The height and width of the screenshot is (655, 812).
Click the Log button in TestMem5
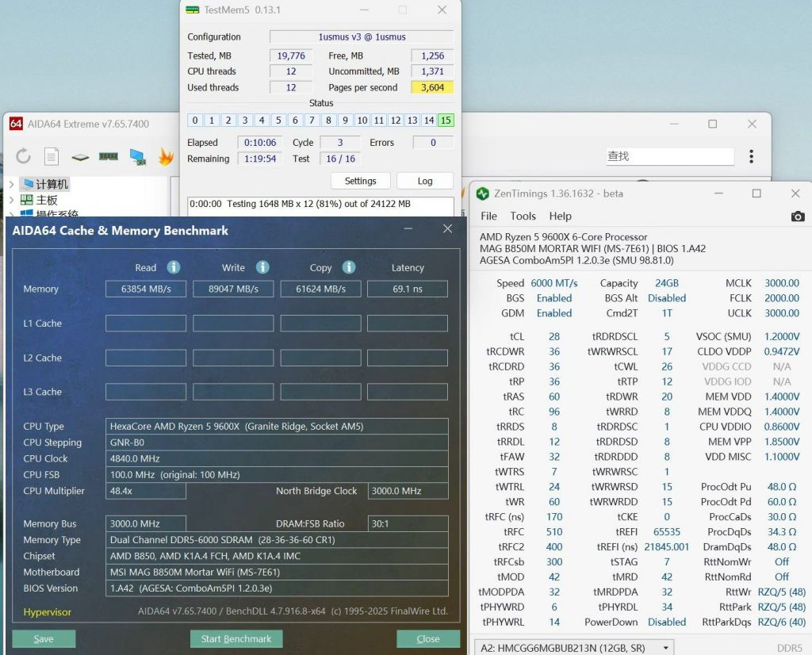pyautogui.click(x=424, y=181)
